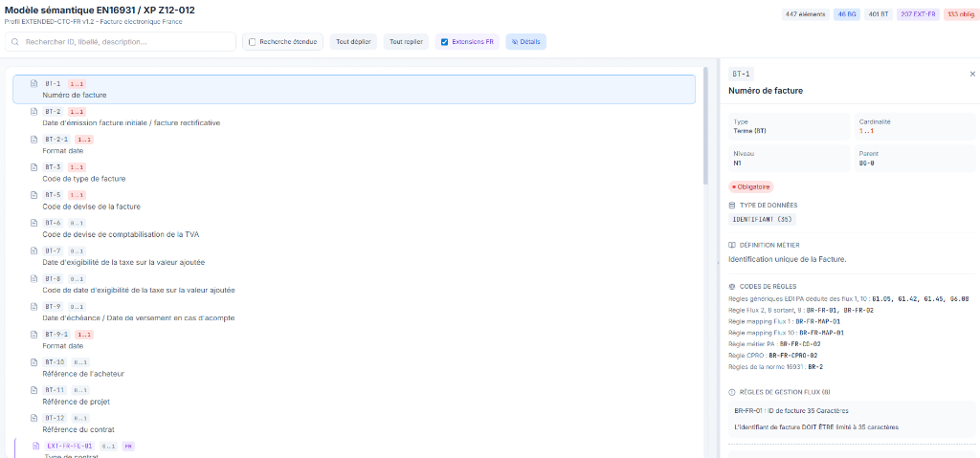Click the Définition métier book icon
The width and height of the screenshot is (980, 458).
732,245
